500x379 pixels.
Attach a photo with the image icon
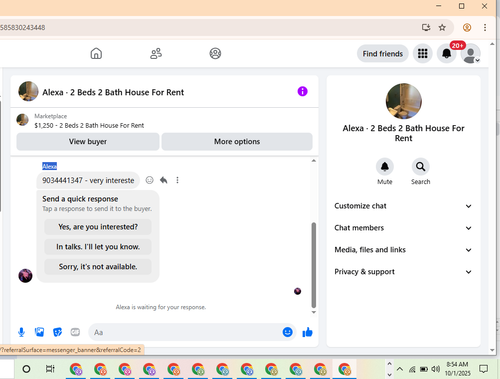[39, 332]
